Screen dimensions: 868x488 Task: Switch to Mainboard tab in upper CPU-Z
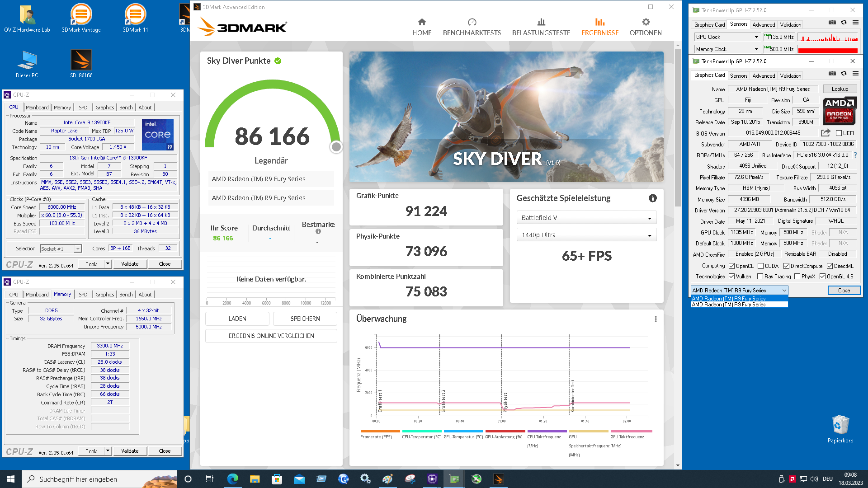pos(37,108)
